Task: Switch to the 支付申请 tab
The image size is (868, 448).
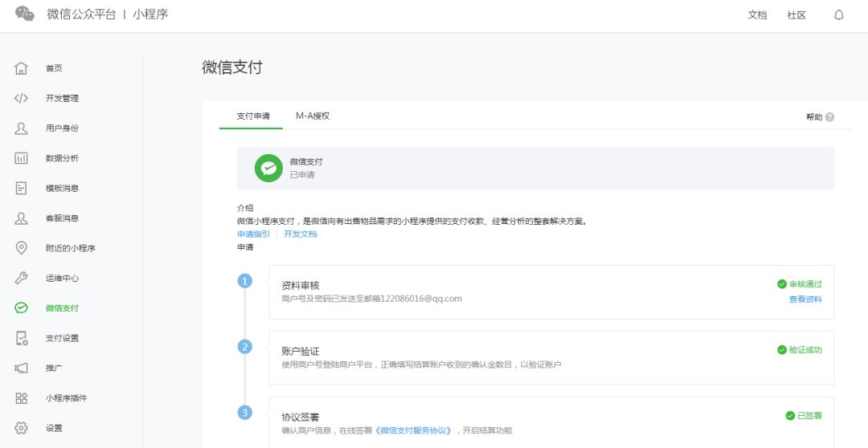Action: point(253,116)
